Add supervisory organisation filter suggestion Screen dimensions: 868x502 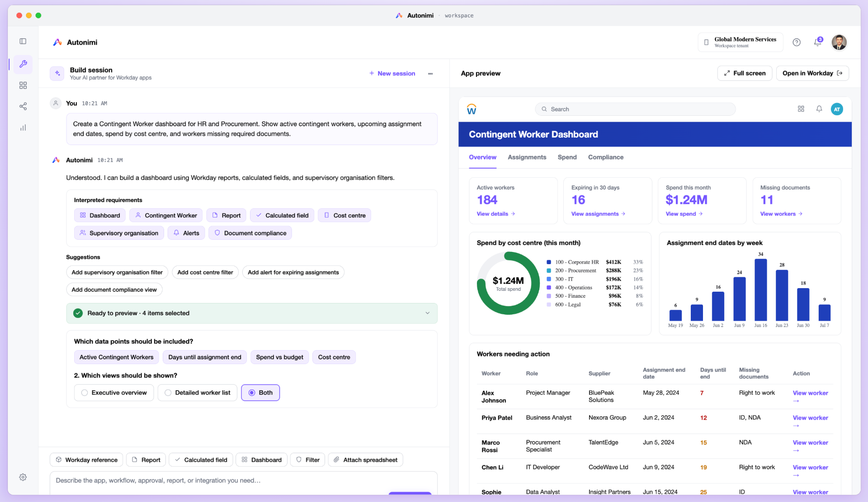click(117, 272)
